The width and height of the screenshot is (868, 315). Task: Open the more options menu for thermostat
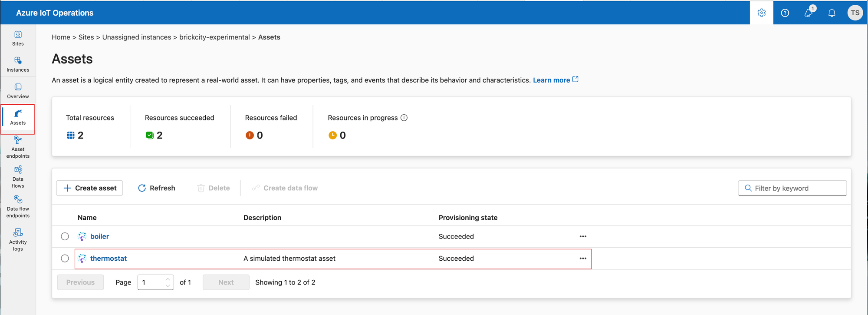(583, 259)
